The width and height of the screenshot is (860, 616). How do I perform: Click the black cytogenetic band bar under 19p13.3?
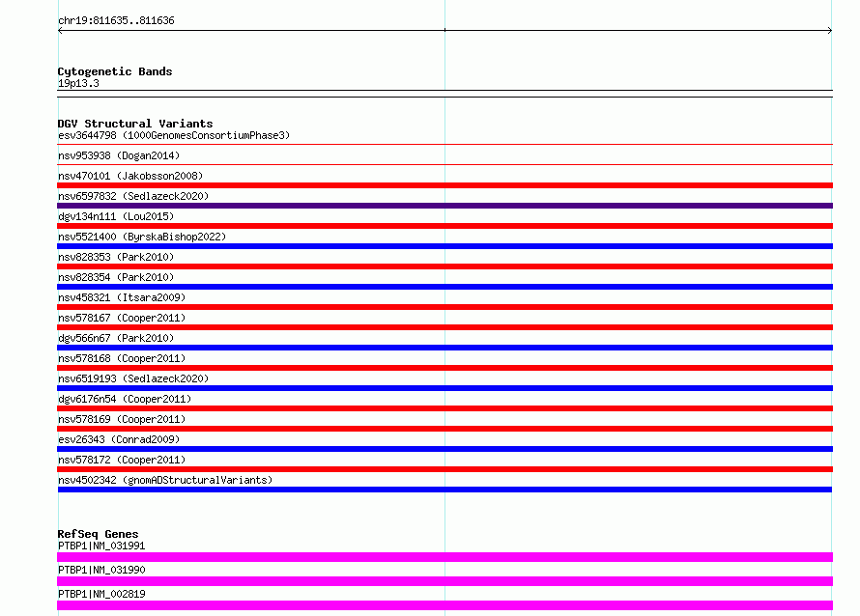point(444,94)
